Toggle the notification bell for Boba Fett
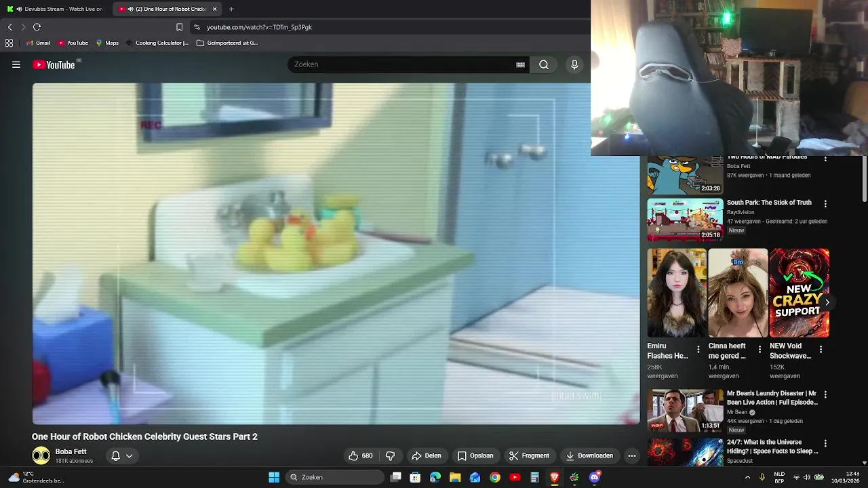Screen dimensions: 868x488 (115, 456)
